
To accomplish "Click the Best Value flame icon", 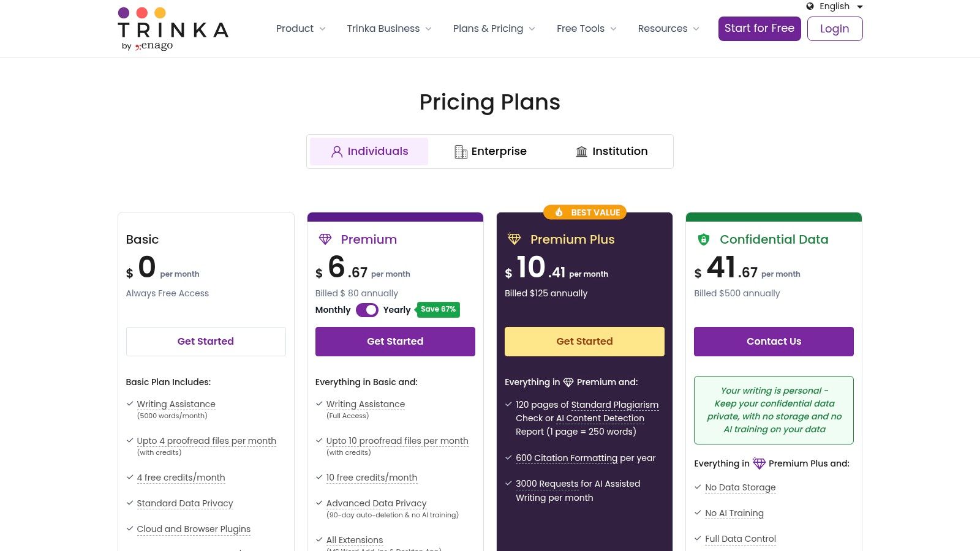I will click(x=559, y=212).
